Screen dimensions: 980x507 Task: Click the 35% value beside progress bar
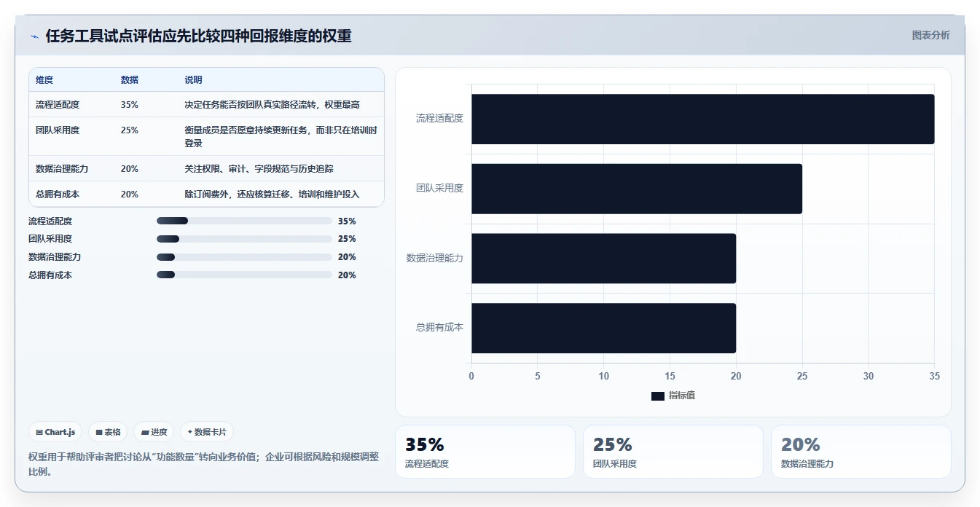(x=347, y=221)
